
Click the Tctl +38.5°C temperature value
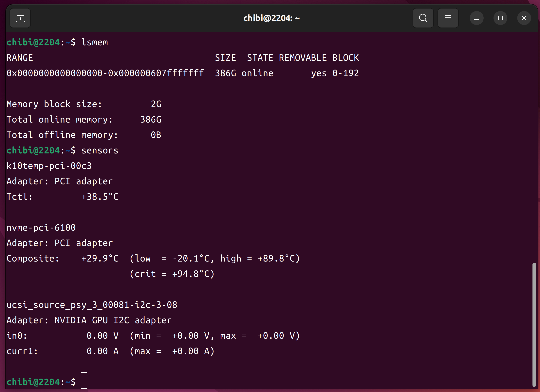click(x=100, y=197)
